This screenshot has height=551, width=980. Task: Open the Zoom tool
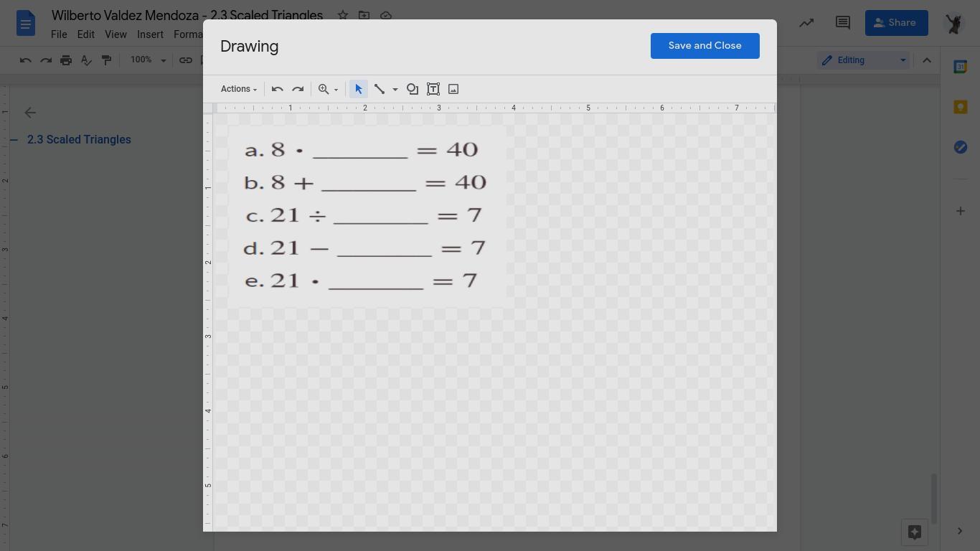[x=324, y=89]
